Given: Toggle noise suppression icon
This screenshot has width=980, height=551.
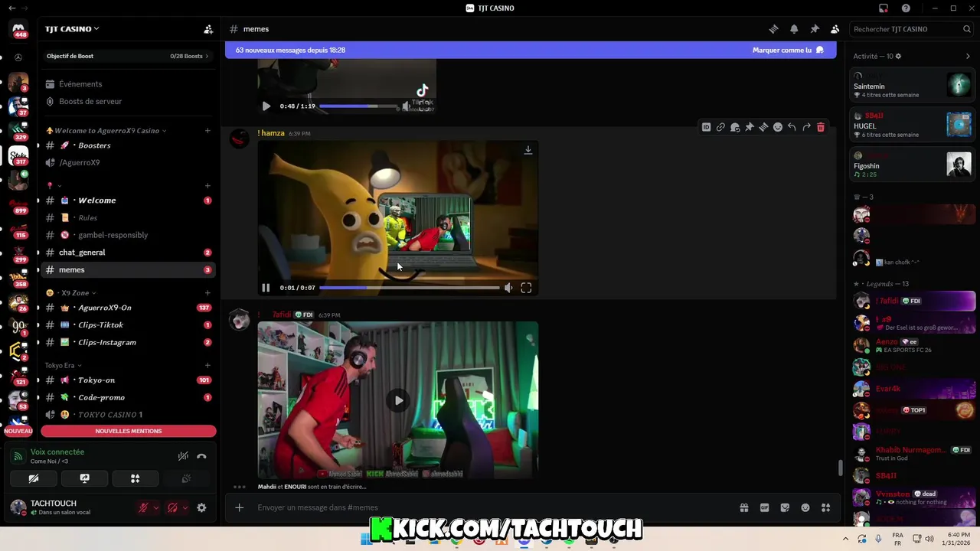Looking at the screenshot, I should (183, 456).
